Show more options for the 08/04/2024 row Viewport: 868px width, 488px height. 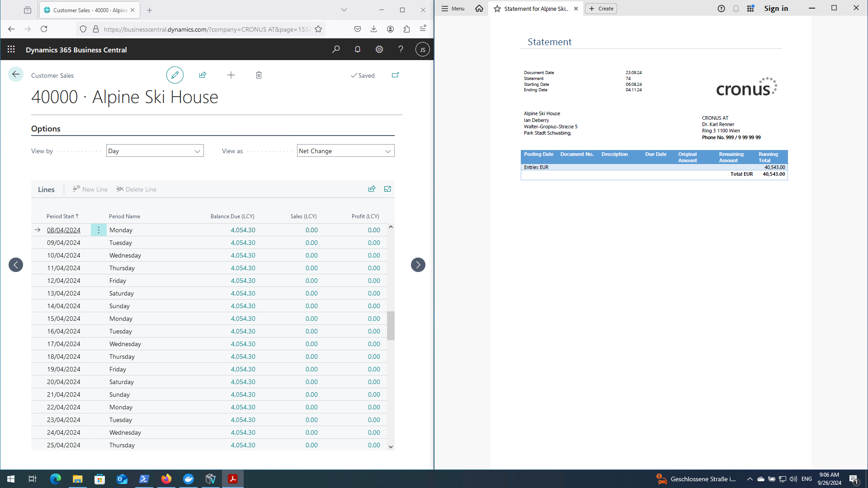click(x=99, y=230)
